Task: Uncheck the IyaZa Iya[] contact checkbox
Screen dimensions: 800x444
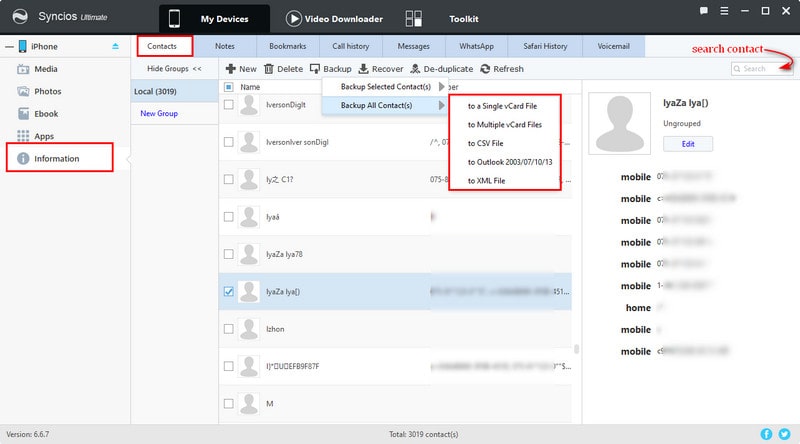Action: [229, 292]
